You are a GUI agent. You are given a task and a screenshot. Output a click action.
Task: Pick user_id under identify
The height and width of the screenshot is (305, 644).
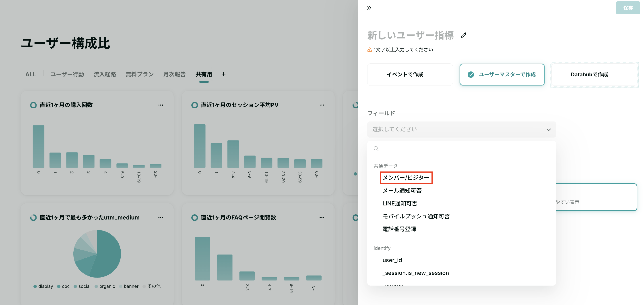click(x=392, y=260)
